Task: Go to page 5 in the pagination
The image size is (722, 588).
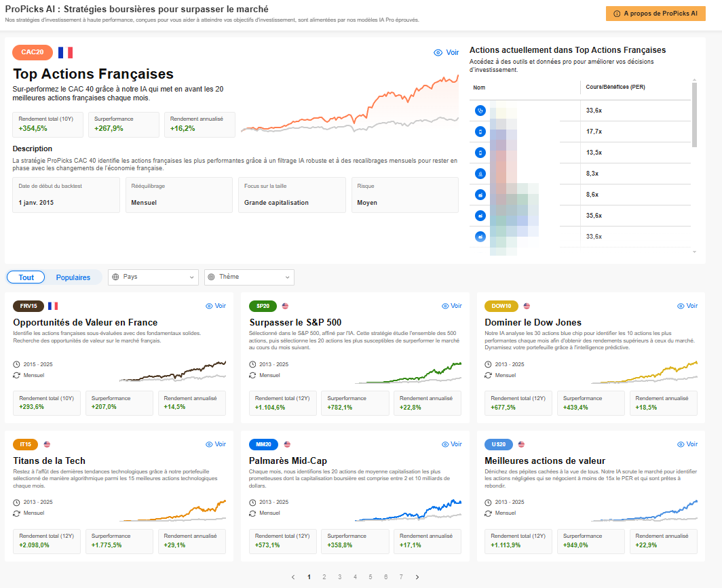Action: tap(370, 577)
